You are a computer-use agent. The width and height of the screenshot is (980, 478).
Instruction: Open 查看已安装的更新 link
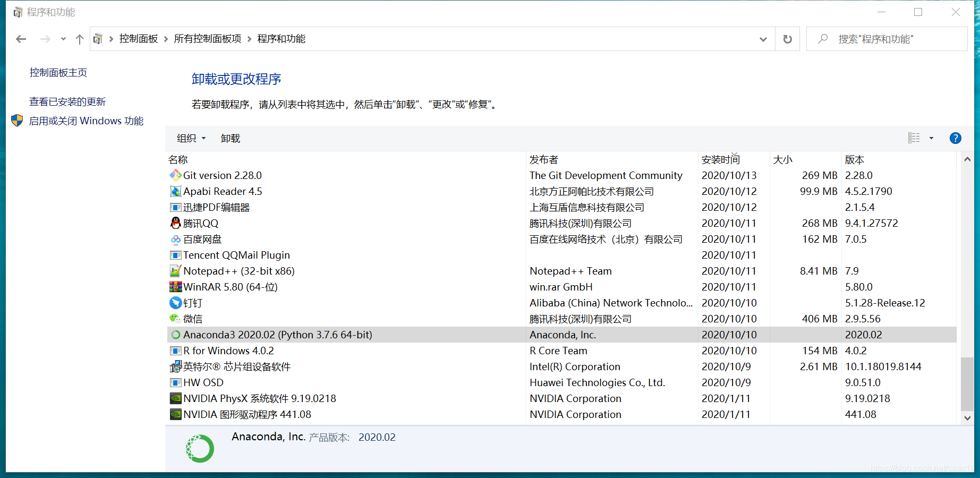pos(67,101)
